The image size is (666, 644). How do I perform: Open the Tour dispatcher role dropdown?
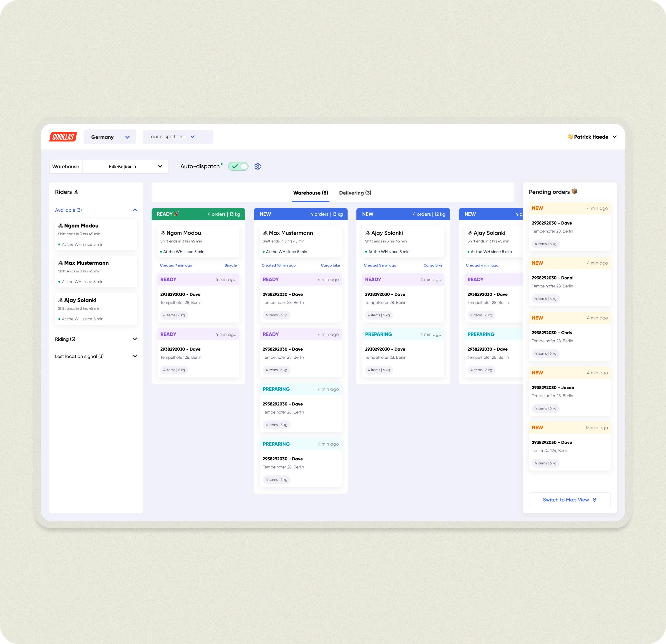click(172, 137)
